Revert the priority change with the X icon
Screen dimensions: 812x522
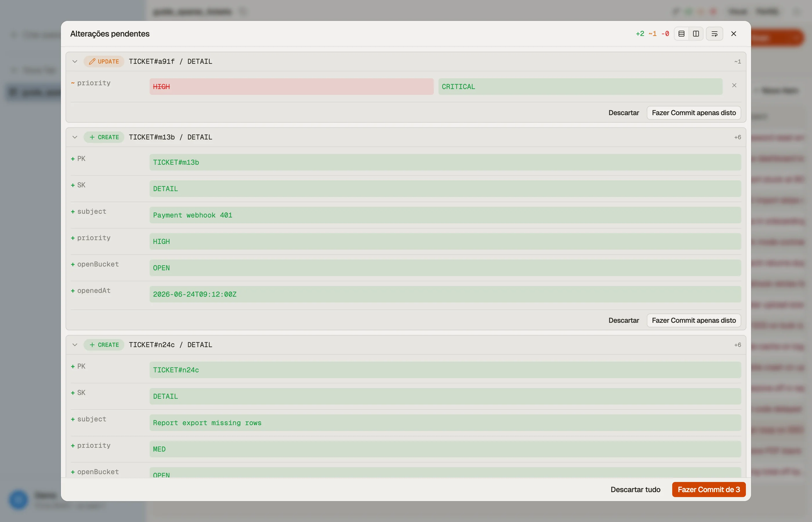tap(734, 86)
